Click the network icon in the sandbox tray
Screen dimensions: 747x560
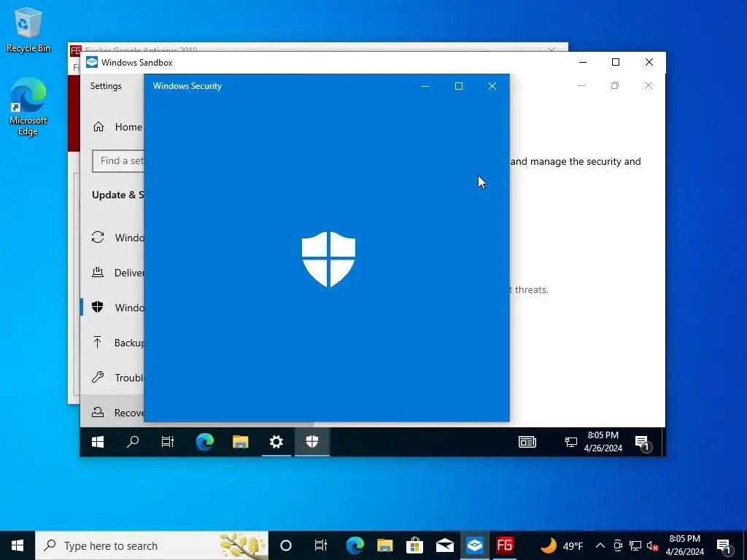pyautogui.click(x=570, y=442)
